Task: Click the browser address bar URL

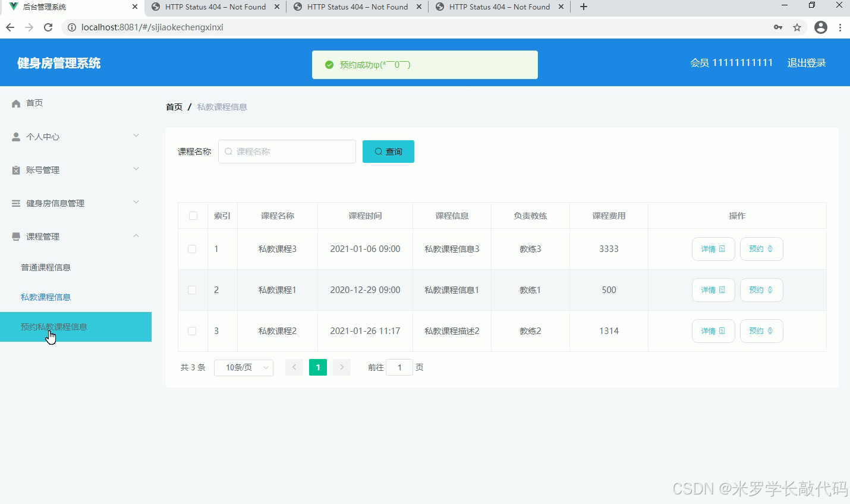Action: (x=152, y=27)
